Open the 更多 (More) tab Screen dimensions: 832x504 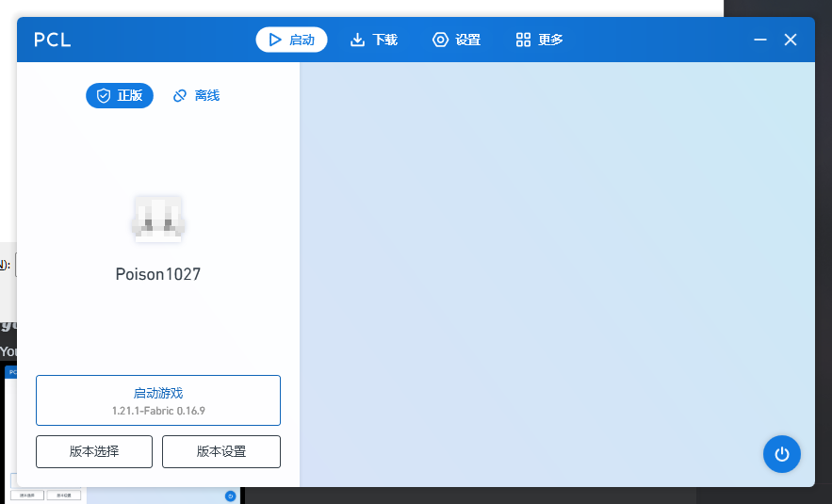[539, 40]
